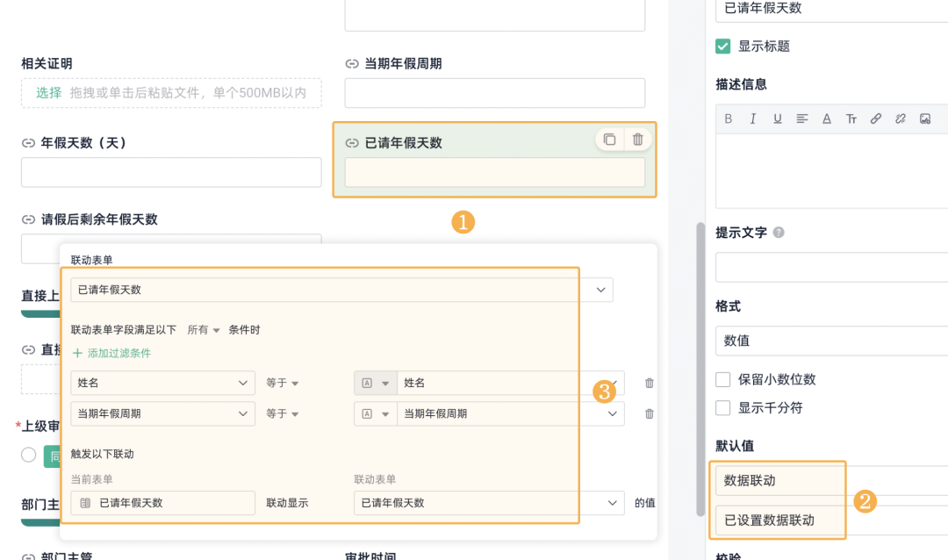948x560 pixels.
Task: Select the radio button under 上级审批
Action: (x=28, y=455)
